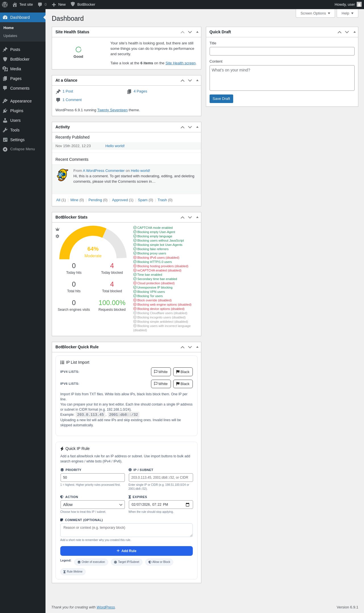This screenshot has height=613, width=364.
Task: Toggle the Quick Draft panel collapse arrow
Action: pos(355,32)
